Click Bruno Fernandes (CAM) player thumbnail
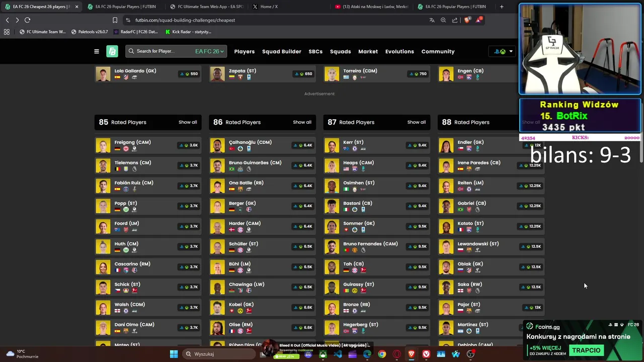The width and height of the screenshot is (644, 362). 332,247
